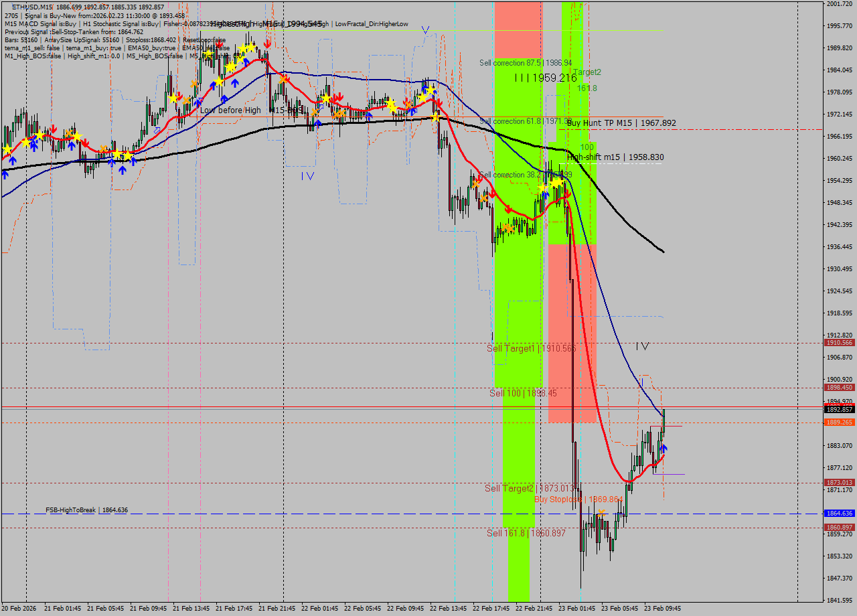Click the orange tick marker near the 1864 support line

click(x=601, y=512)
